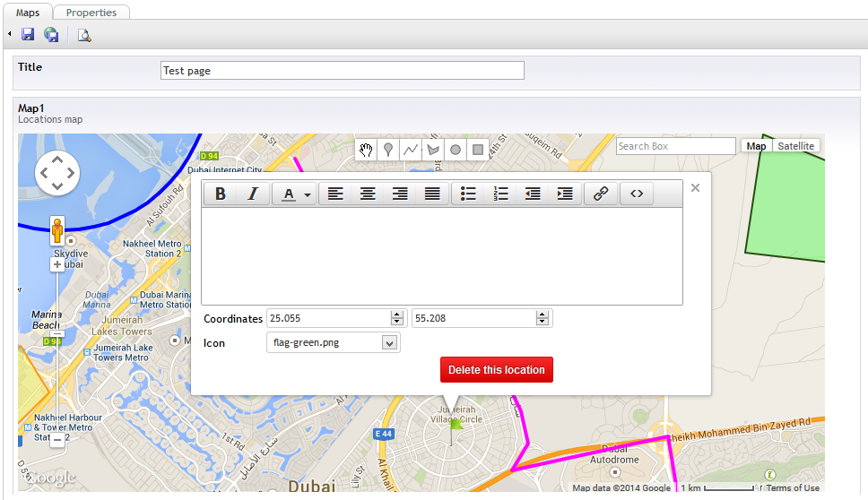Switch editor to HTML source view
868x500 pixels.
point(637,194)
